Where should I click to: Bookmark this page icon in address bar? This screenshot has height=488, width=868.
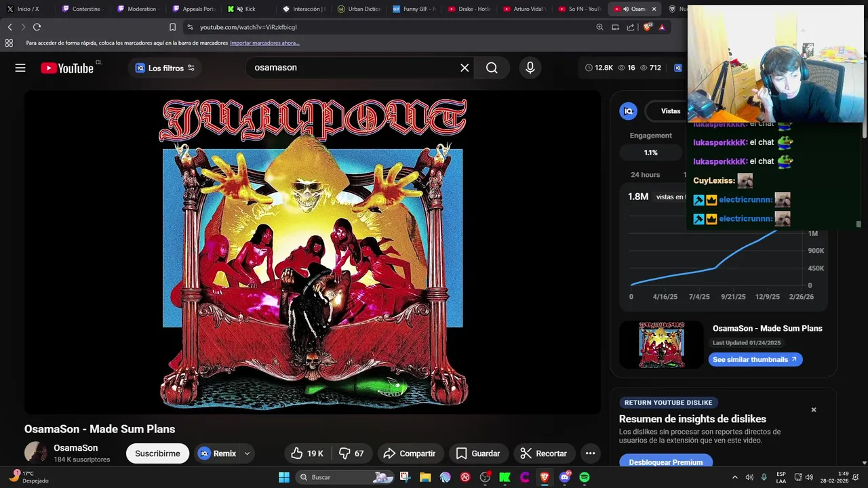coord(172,27)
